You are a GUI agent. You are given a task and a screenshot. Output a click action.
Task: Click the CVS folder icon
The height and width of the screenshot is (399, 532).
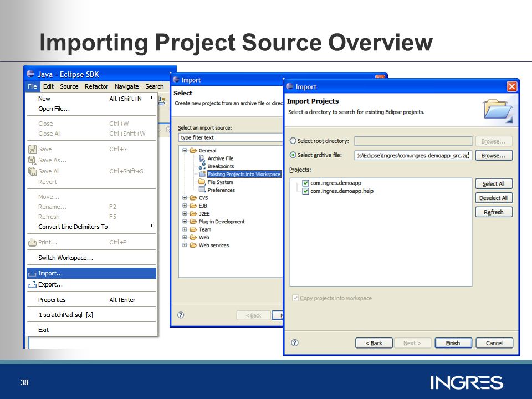193,198
